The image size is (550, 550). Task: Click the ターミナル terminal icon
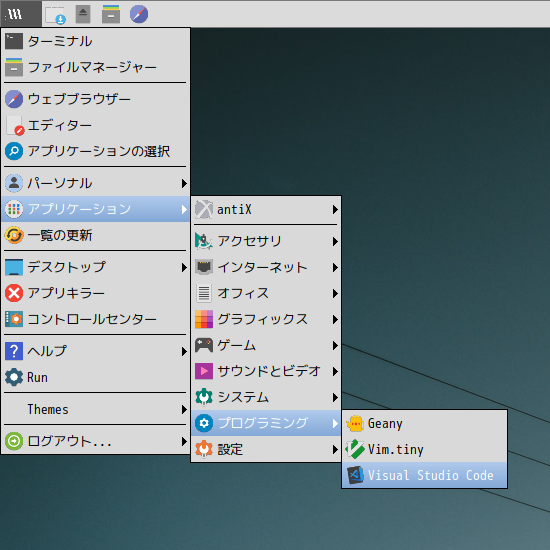pos(14,41)
